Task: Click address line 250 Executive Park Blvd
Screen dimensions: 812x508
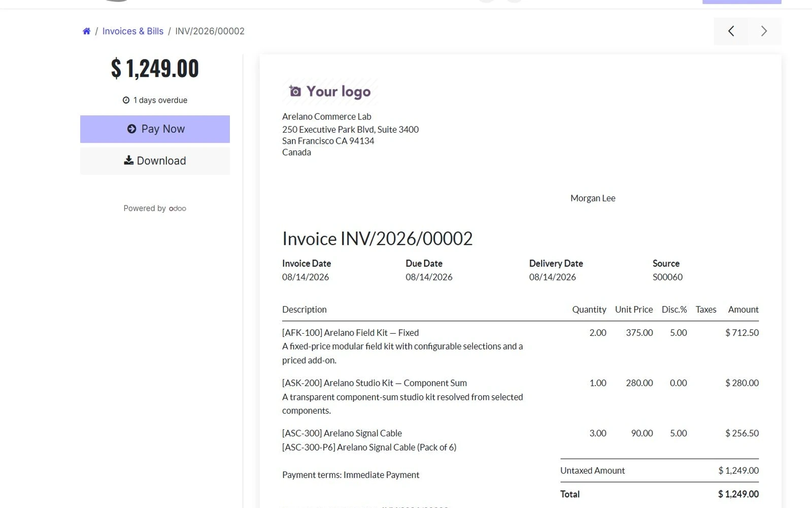Action: 350,129
